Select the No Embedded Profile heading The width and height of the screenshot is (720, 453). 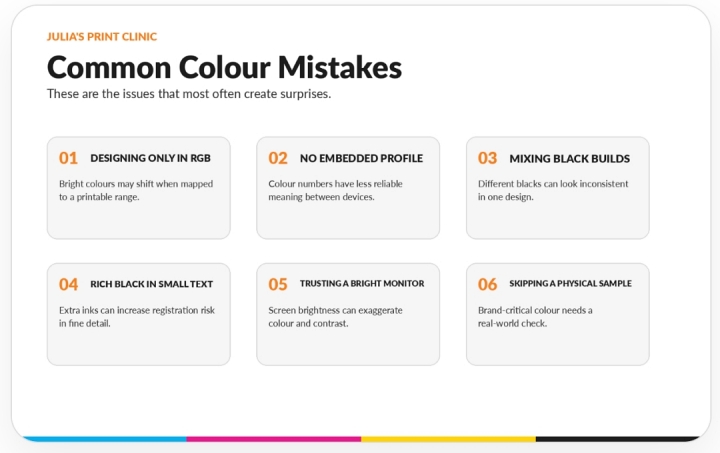click(x=361, y=158)
